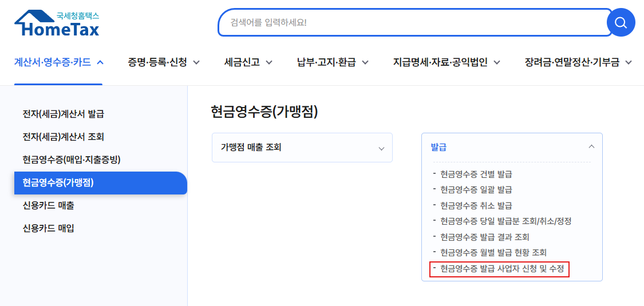644x306 pixels.
Task: Select 신용카드 매입 in sidebar
Action: tap(49, 228)
